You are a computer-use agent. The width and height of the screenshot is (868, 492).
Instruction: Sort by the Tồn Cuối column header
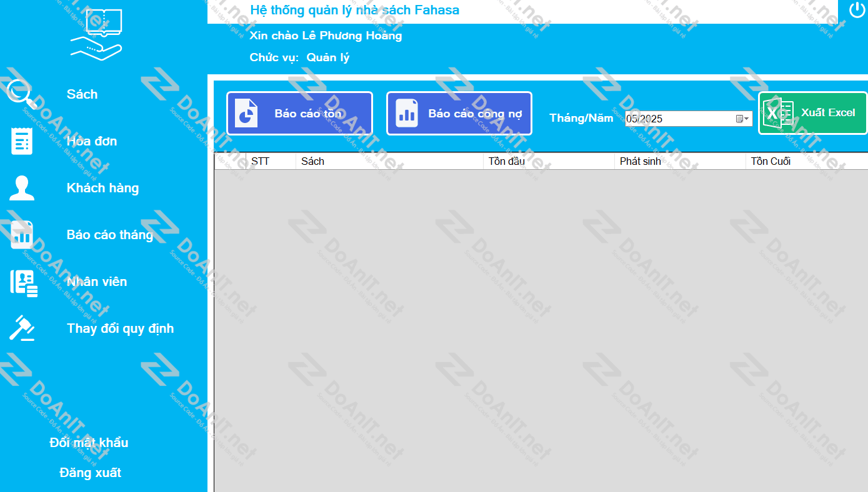807,161
